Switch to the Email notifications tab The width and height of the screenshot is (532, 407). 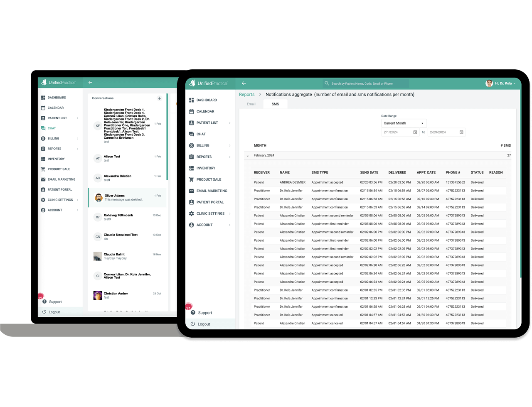[x=251, y=104]
